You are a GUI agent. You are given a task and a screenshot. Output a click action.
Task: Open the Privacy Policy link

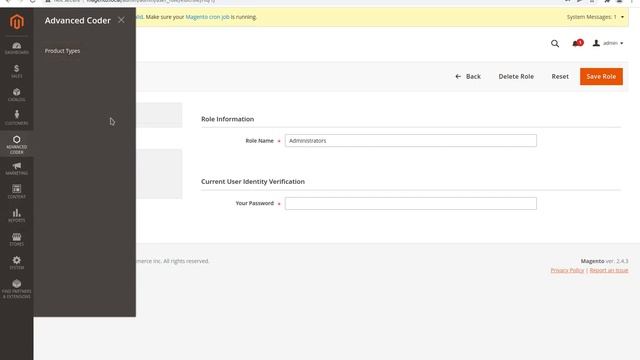(567, 270)
